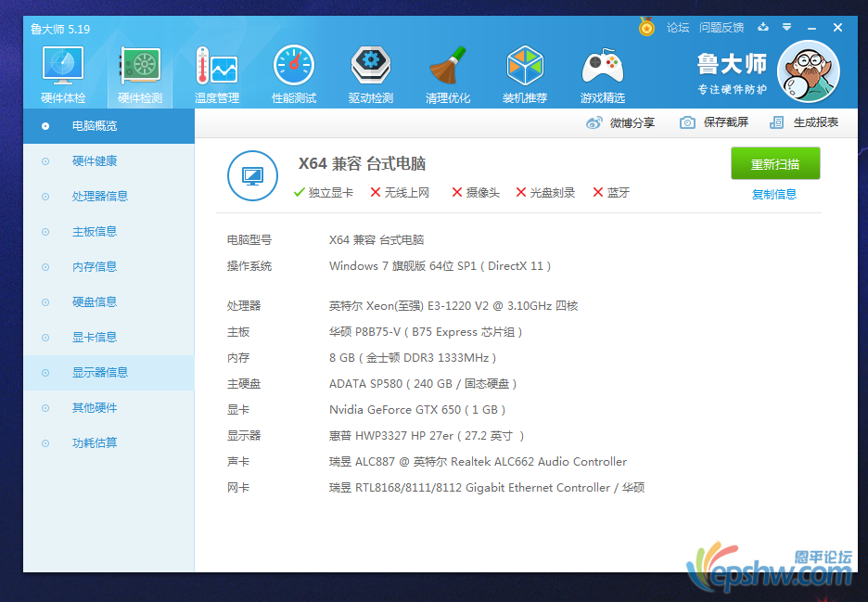This screenshot has width=868, height=602.
Task: Click the RTL8168/8111/8112 network card value
Action: coord(487,488)
